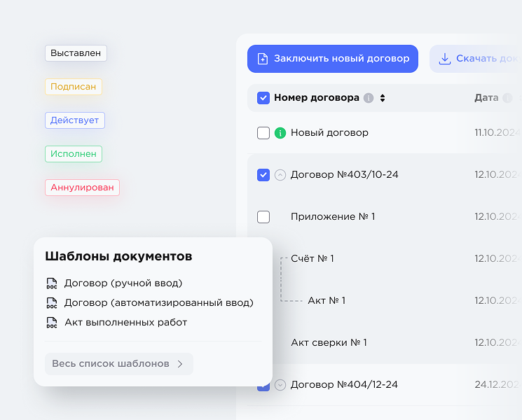Viewport: 522px width, 420px height.
Task: Select the red Аннулирован status tag
Action: [x=82, y=188]
